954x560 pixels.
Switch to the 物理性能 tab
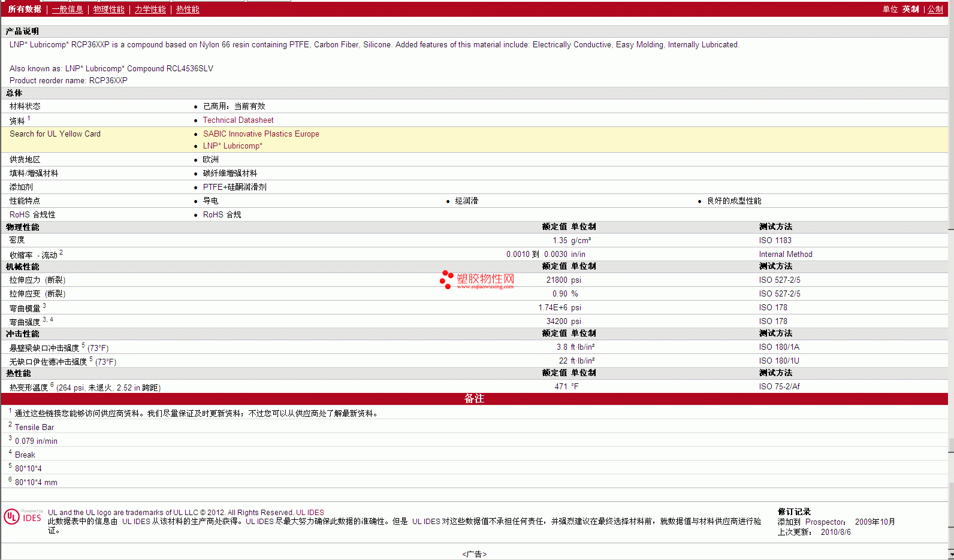click(x=108, y=10)
